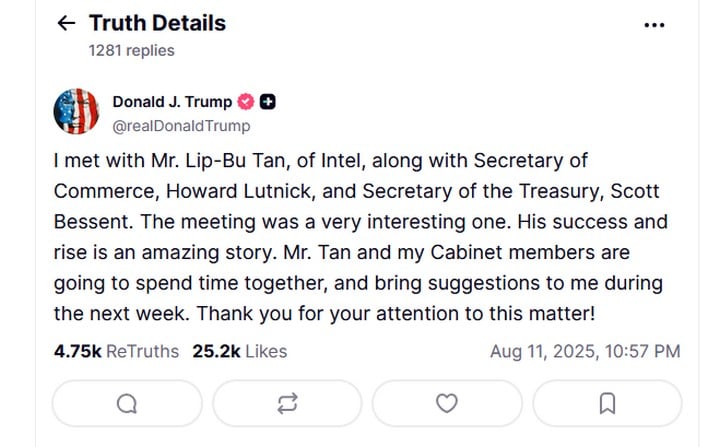Click the Truth Details heading

pos(158,23)
